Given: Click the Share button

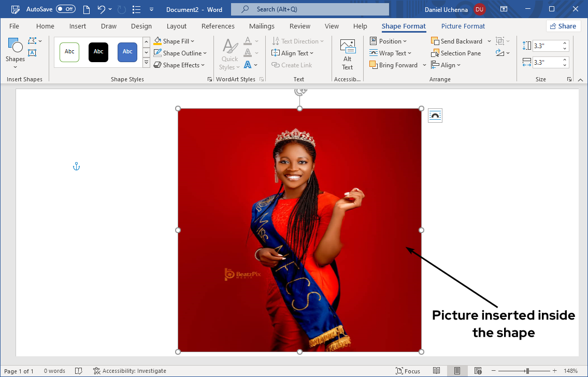Looking at the screenshot, I should pos(563,26).
